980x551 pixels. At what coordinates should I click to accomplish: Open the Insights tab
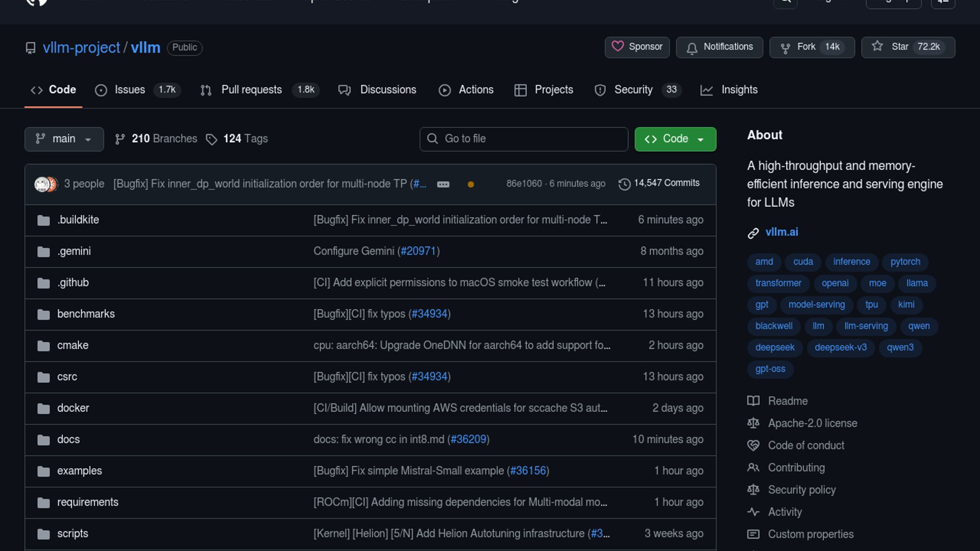click(x=739, y=90)
